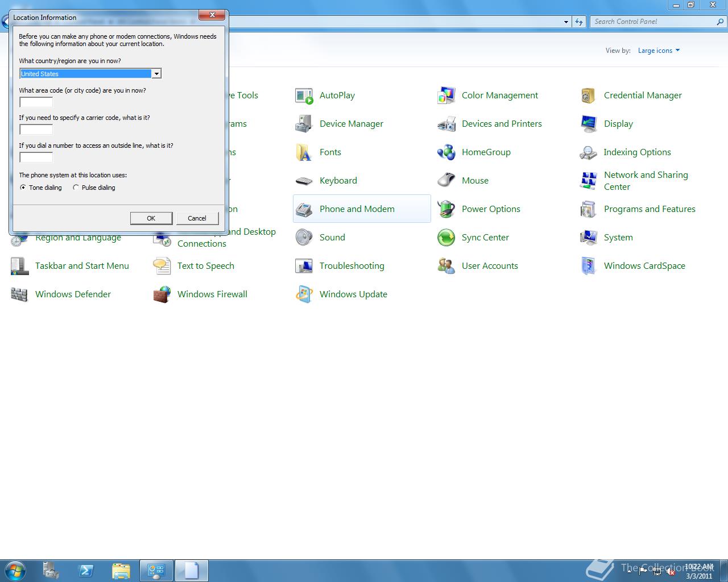The image size is (728, 582).
Task: Open Sync Center icon
Action: point(446,238)
